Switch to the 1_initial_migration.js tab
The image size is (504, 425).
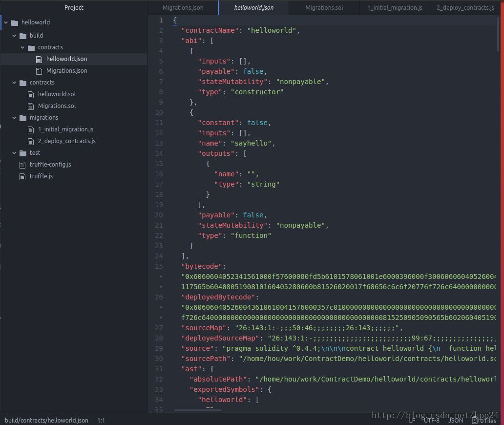[x=395, y=8]
